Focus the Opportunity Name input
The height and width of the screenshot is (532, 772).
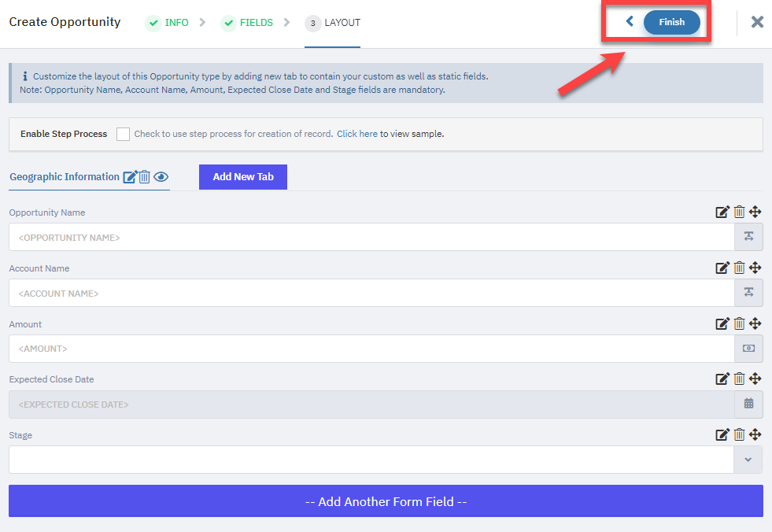(x=371, y=237)
